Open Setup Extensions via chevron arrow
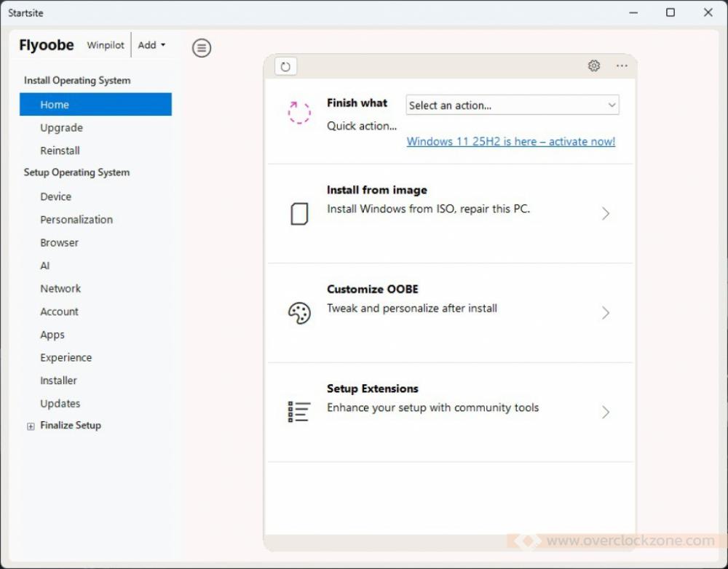The height and width of the screenshot is (569, 728). pyautogui.click(x=605, y=413)
